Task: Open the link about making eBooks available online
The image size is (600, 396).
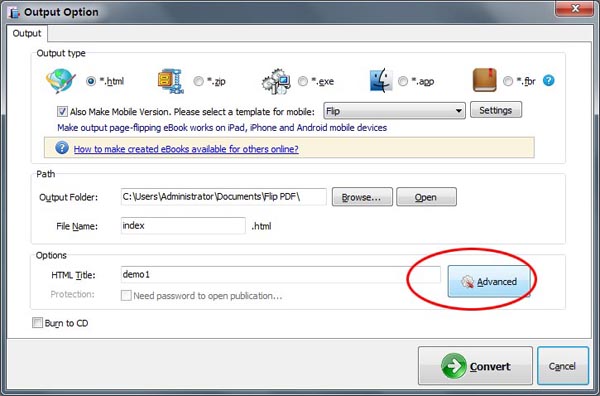Action: pyautogui.click(x=186, y=149)
